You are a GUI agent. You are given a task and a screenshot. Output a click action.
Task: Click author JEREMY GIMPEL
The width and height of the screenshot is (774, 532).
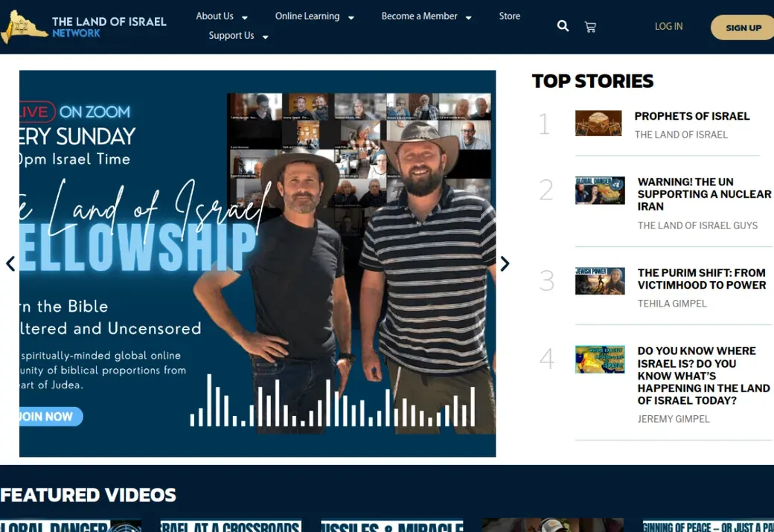pos(674,419)
